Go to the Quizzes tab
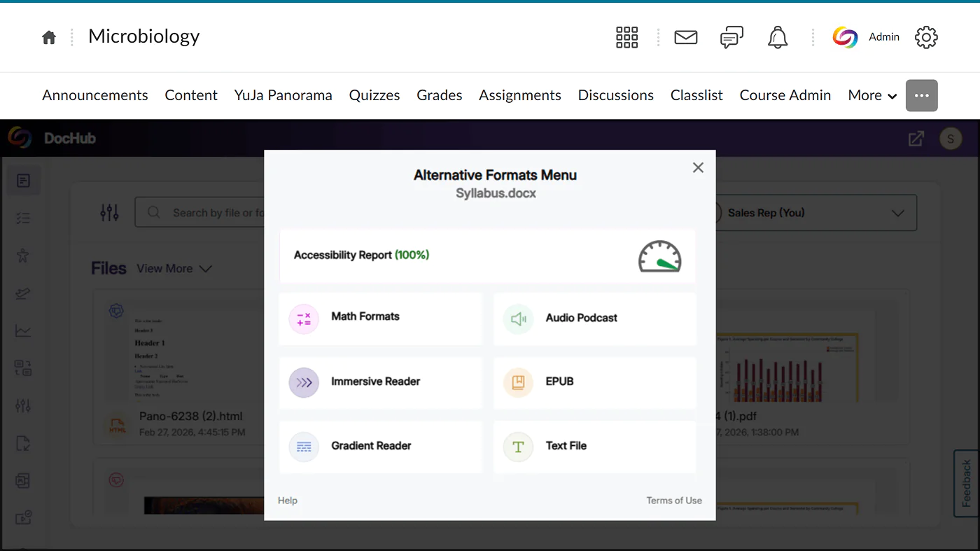Screen dimensions: 980x551 tap(374, 95)
